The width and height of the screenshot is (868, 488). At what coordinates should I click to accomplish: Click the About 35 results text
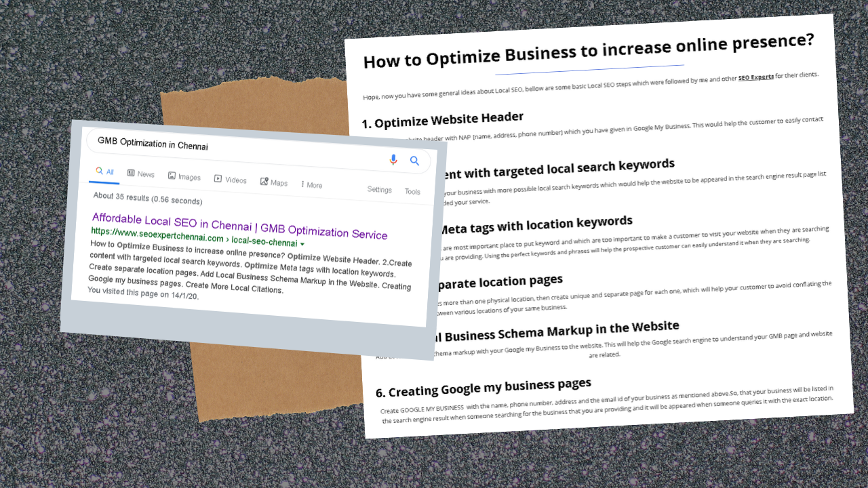point(147,199)
